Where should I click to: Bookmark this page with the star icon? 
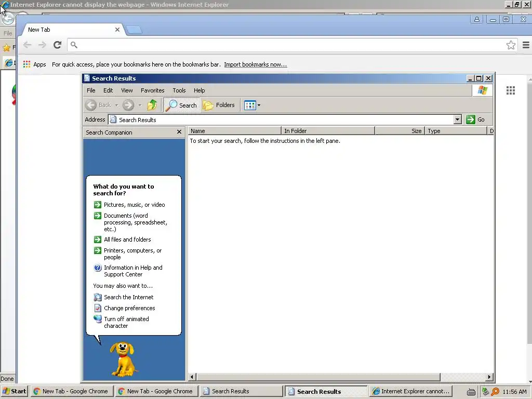[511, 45]
